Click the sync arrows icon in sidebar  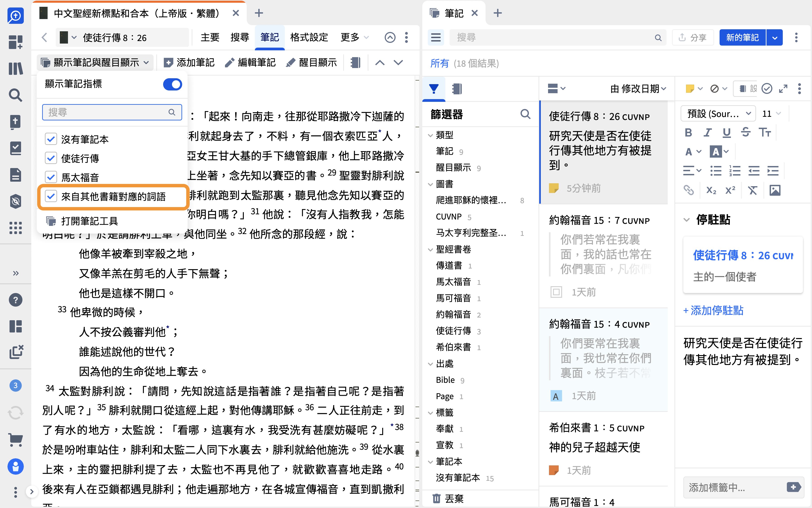point(15,413)
